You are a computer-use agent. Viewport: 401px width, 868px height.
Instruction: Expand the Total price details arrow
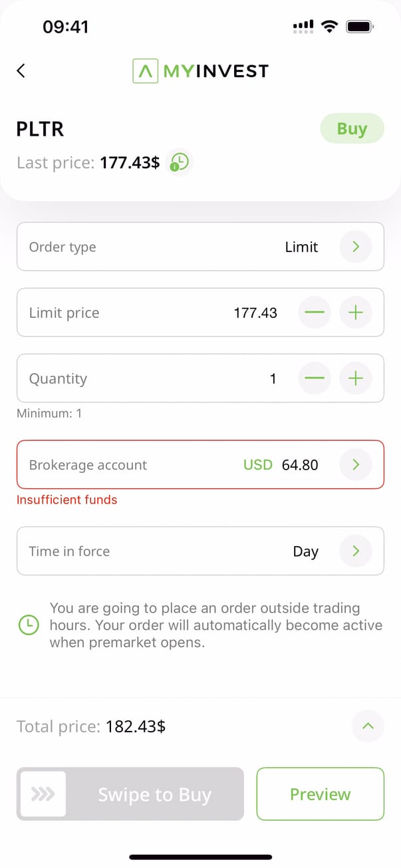(x=368, y=726)
